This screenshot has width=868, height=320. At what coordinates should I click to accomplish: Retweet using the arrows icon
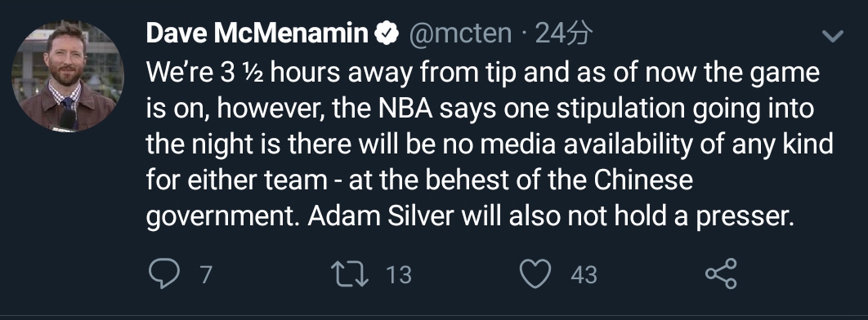[x=349, y=274]
